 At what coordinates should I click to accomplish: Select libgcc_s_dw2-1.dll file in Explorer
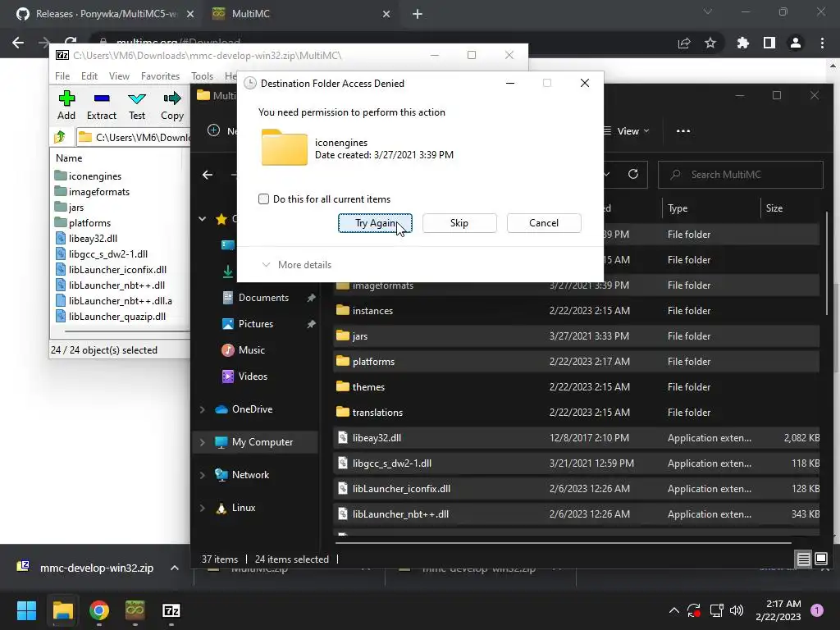(x=576, y=463)
